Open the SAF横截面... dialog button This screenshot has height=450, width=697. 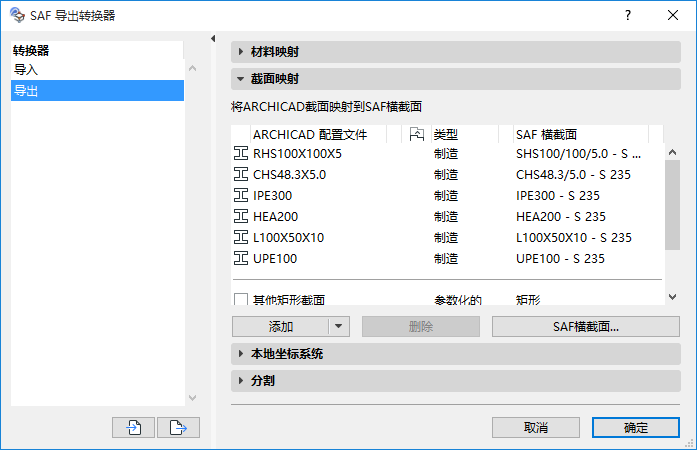click(x=585, y=326)
